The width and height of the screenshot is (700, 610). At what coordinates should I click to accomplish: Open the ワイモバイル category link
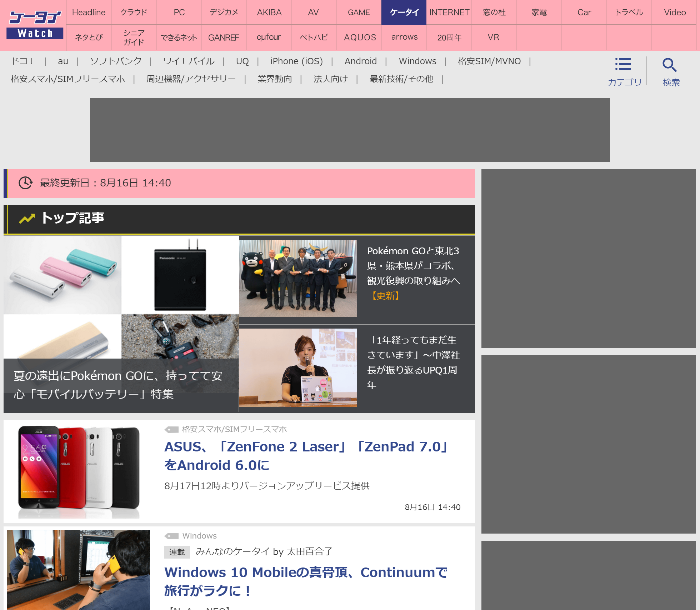coord(189,61)
